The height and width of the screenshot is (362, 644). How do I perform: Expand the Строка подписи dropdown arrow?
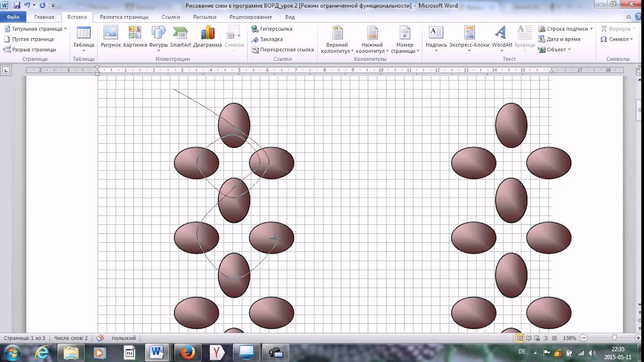pyautogui.click(x=591, y=29)
